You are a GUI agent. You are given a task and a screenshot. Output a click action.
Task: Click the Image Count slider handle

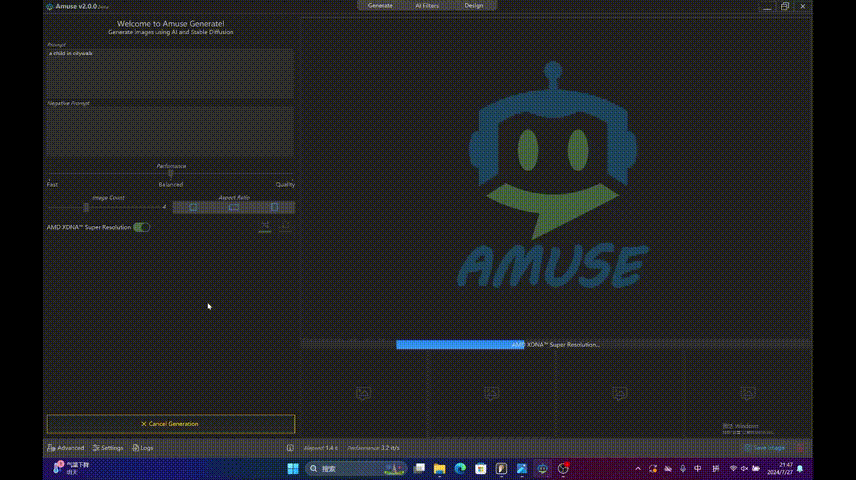[x=86, y=207]
